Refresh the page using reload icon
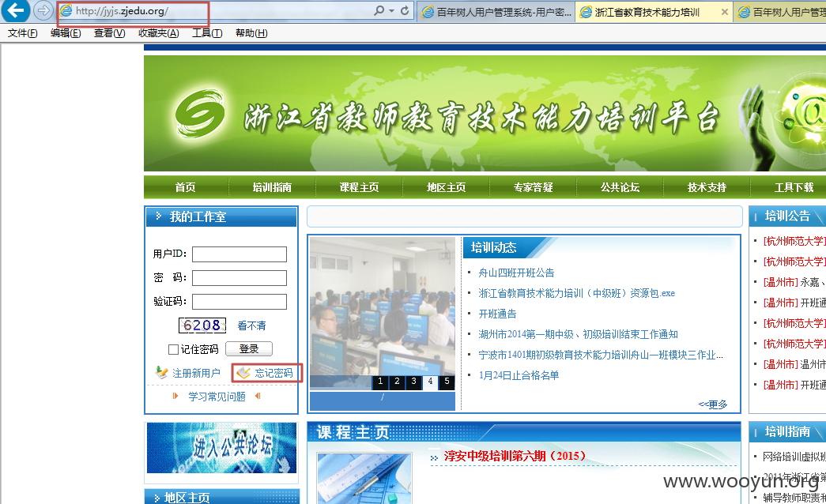This screenshot has width=826, height=504. [x=405, y=10]
